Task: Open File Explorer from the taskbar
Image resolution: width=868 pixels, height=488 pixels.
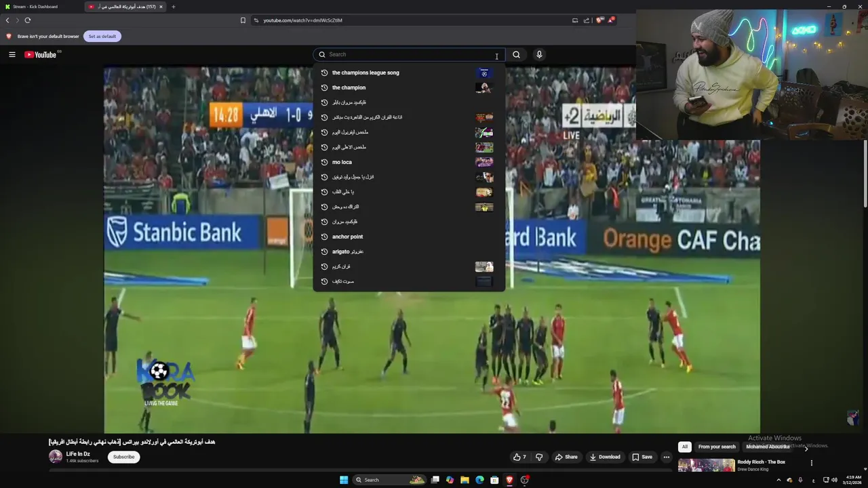Action: pyautogui.click(x=465, y=480)
